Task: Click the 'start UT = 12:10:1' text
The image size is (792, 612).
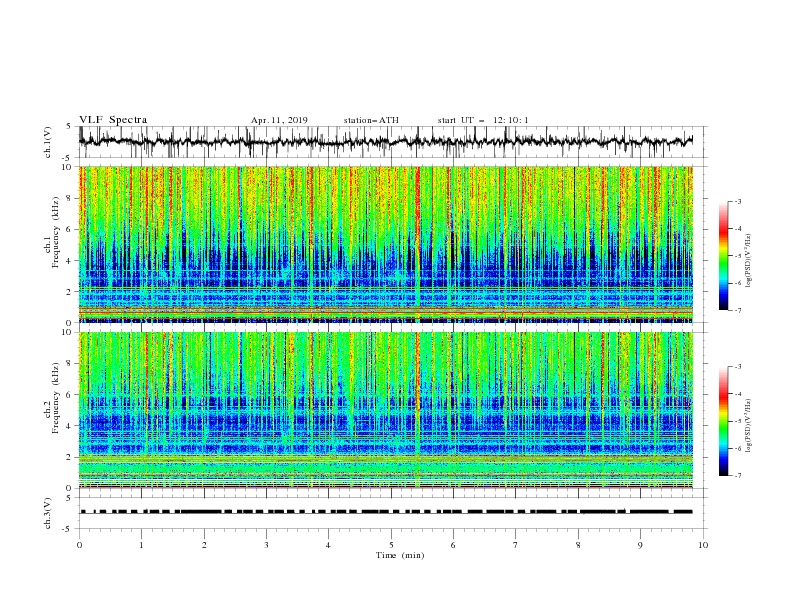Action: pyautogui.click(x=483, y=120)
